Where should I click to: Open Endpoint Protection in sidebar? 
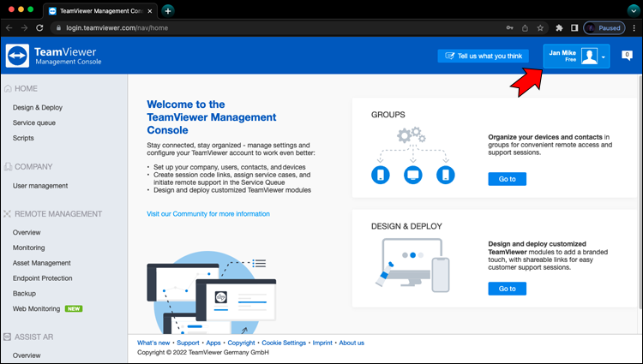click(x=42, y=278)
